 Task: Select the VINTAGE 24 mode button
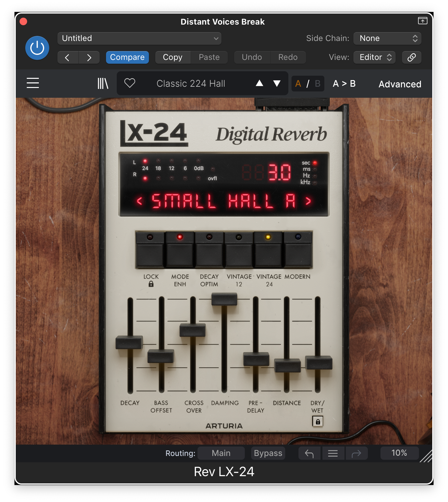[268, 250]
